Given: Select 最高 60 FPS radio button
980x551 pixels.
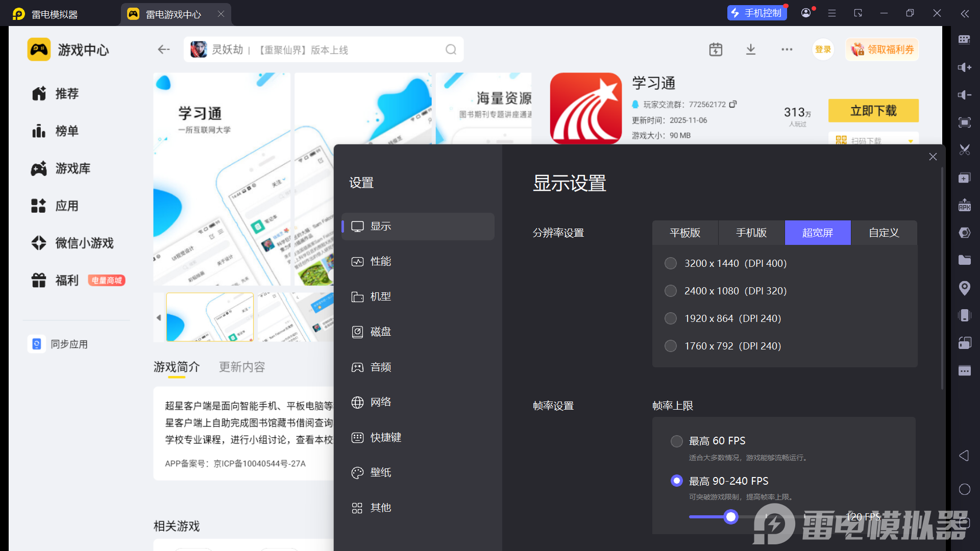Looking at the screenshot, I should click(676, 441).
